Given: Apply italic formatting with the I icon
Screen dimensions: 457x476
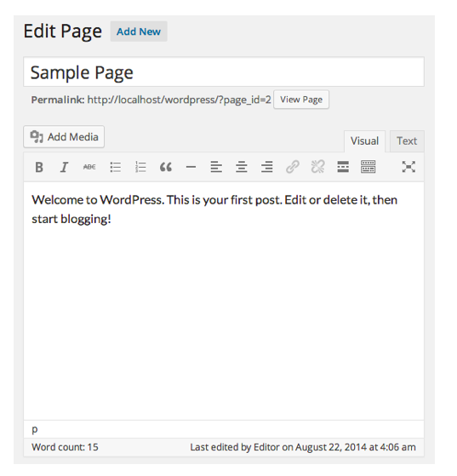Looking at the screenshot, I should [64, 167].
